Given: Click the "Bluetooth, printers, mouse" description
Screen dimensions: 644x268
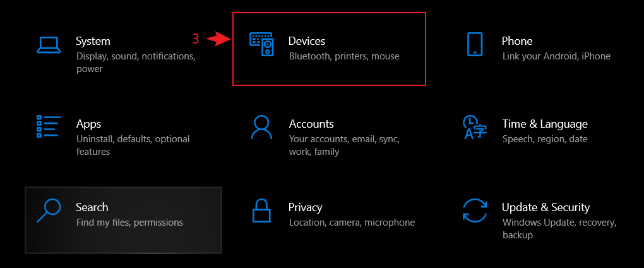Looking at the screenshot, I should [344, 56].
